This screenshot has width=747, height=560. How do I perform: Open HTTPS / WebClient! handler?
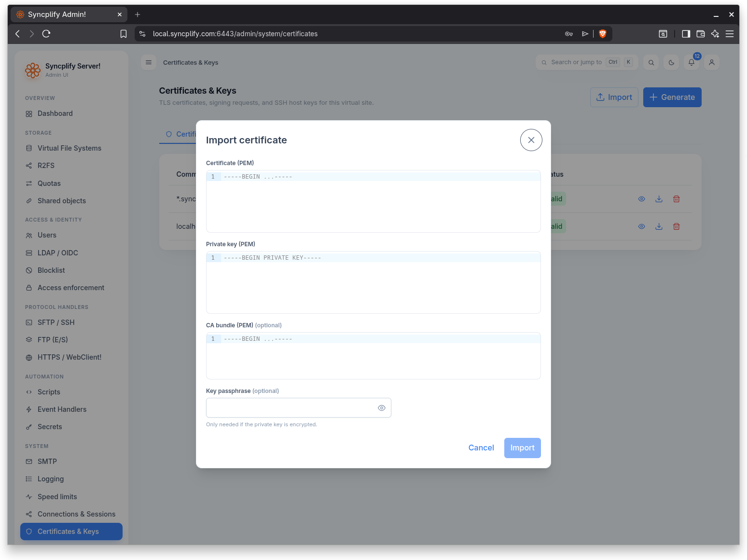pyautogui.click(x=71, y=357)
